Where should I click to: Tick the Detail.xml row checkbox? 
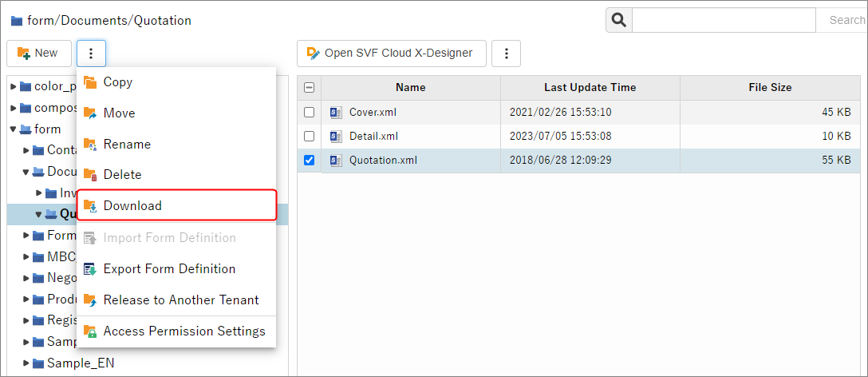(x=310, y=137)
